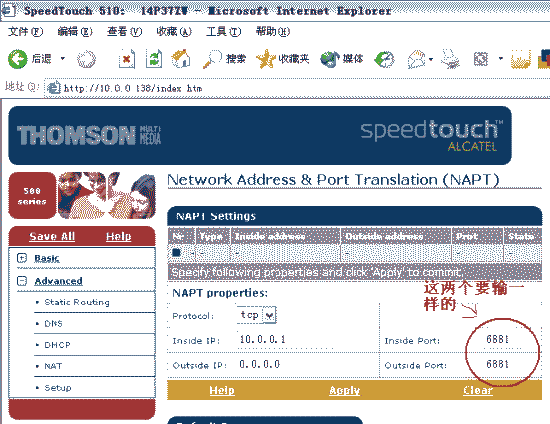Open the 查看(V) menu

[124, 32]
